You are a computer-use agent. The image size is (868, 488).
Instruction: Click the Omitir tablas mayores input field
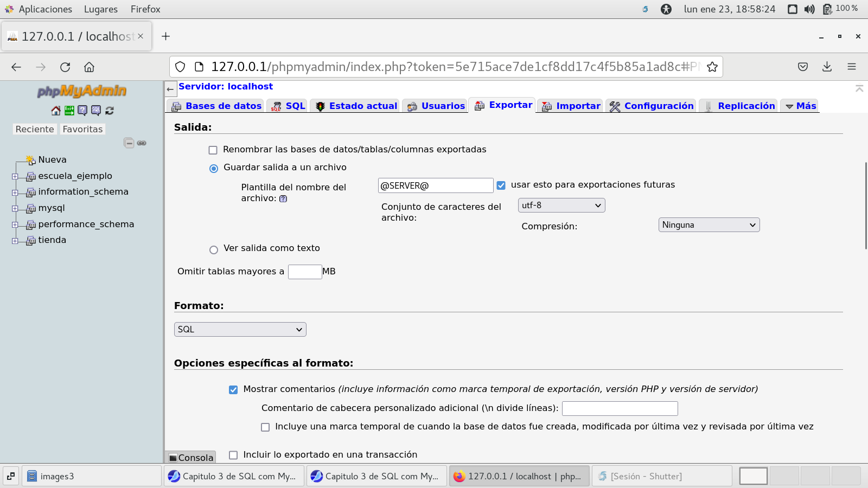coord(305,272)
